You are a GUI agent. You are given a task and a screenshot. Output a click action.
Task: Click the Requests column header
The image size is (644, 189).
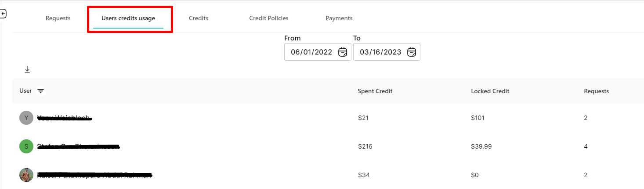click(596, 91)
